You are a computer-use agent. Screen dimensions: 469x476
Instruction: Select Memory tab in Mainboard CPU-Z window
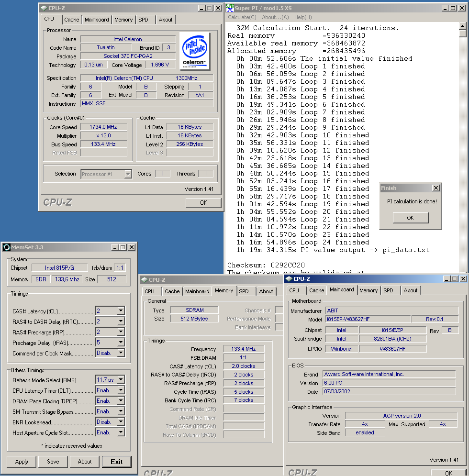[x=368, y=290]
